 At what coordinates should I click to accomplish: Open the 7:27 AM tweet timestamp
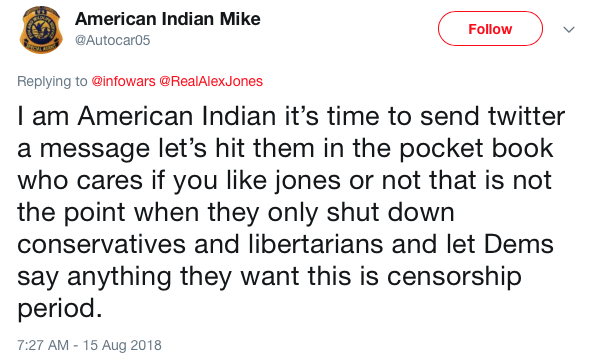coord(43,345)
